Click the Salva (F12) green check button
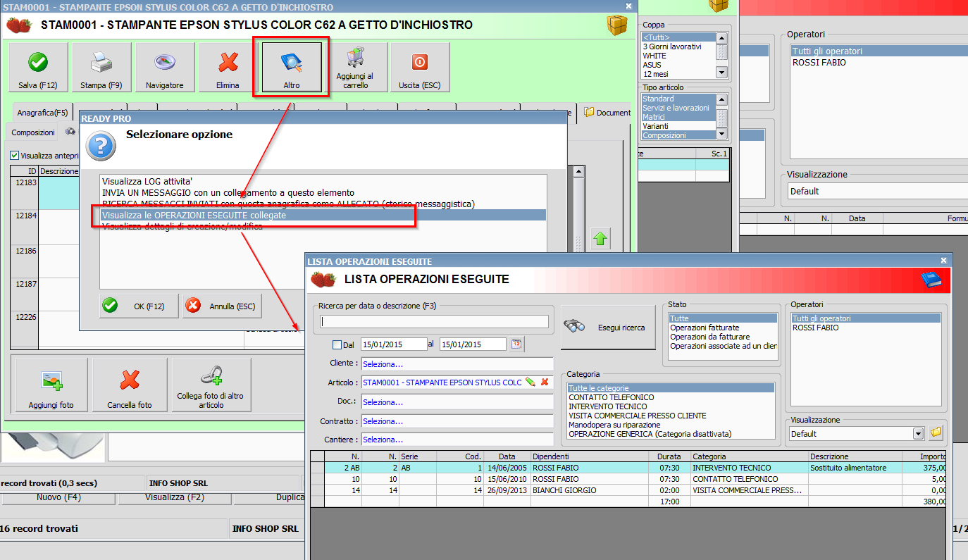This screenshot has height=560, width=968. point(38,67)
